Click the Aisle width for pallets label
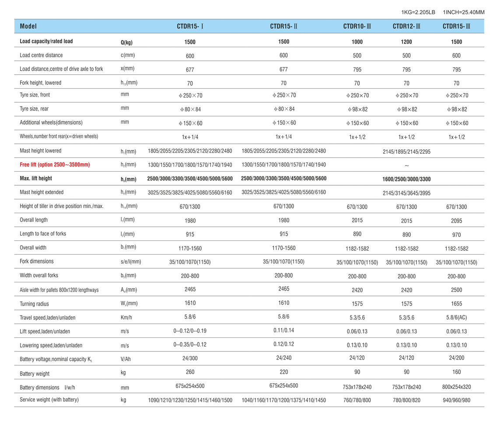The image size is (504, 430). click(x=59, y=290)
